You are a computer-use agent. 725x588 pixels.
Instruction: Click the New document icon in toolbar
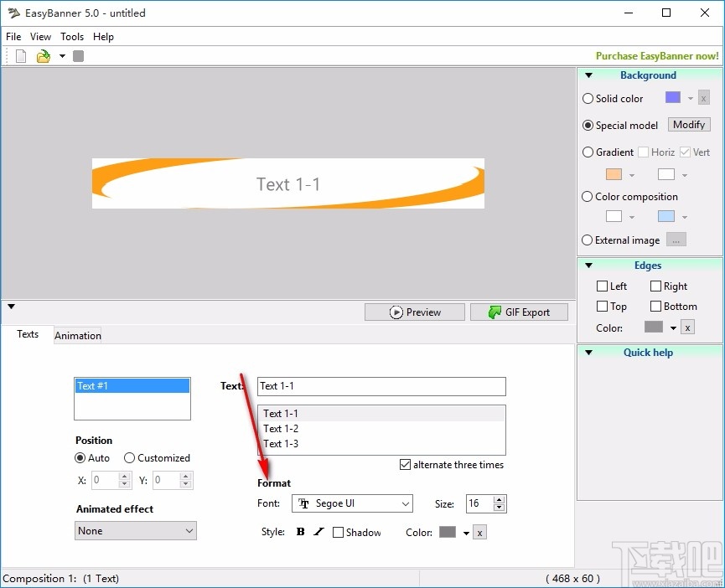point(21,56)
